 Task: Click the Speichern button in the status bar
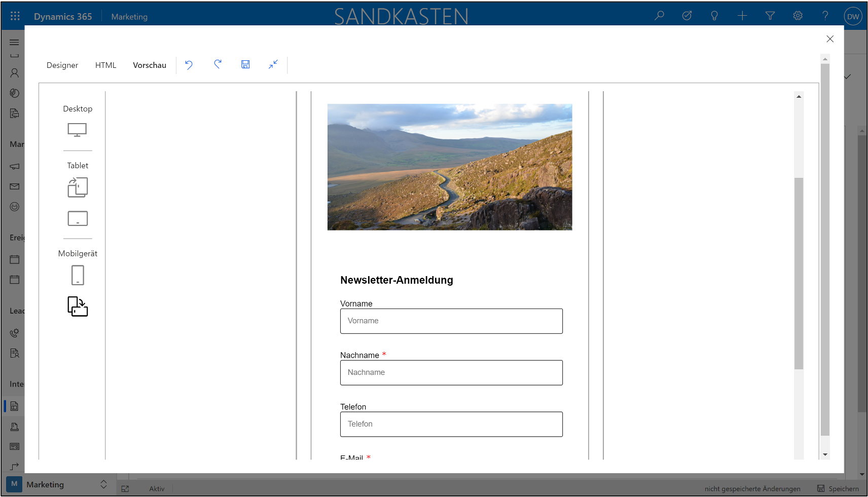click(838, 489)
